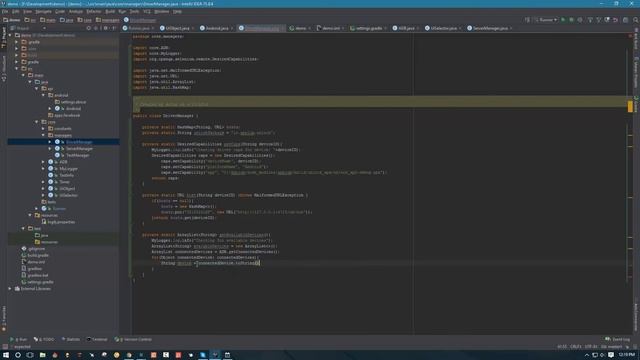Click the java breadcrumb in navigation bar
The image size is (640, 360).
pyautogui.click(x=67, y=20)
